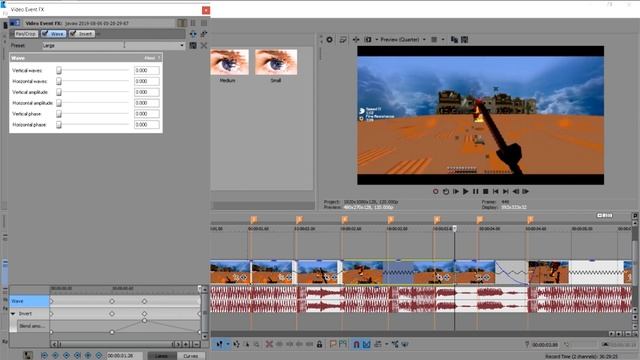Open edit tool dropdown arrow in timeline toolbar
640x360 pixels.
[x=228, y=344]
